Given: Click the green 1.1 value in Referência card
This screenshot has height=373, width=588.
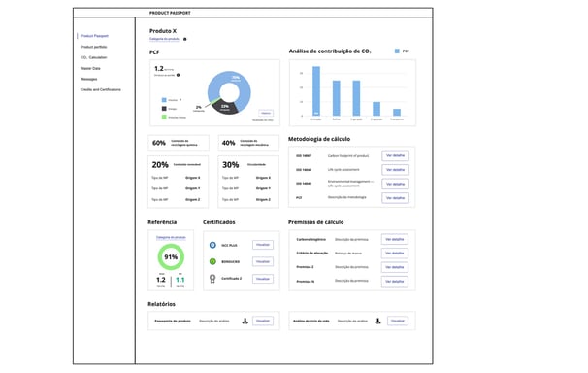Looking at the screenshot, I should click(180, 280).
